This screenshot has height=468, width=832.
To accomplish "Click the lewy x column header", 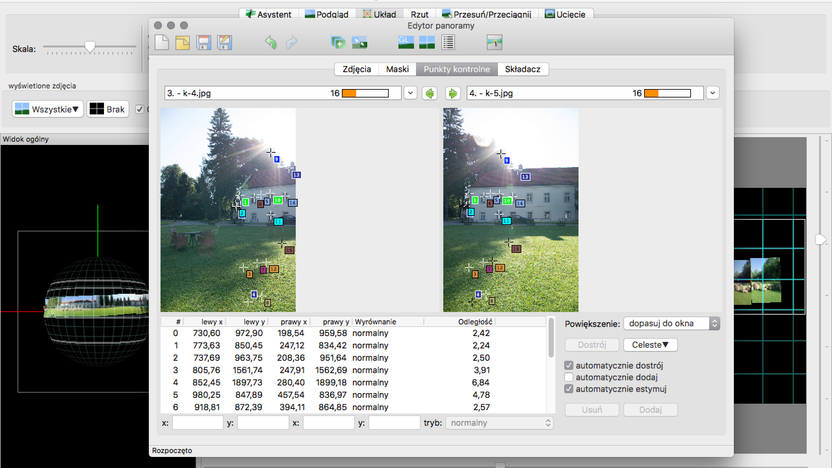I will coord(205,322).
